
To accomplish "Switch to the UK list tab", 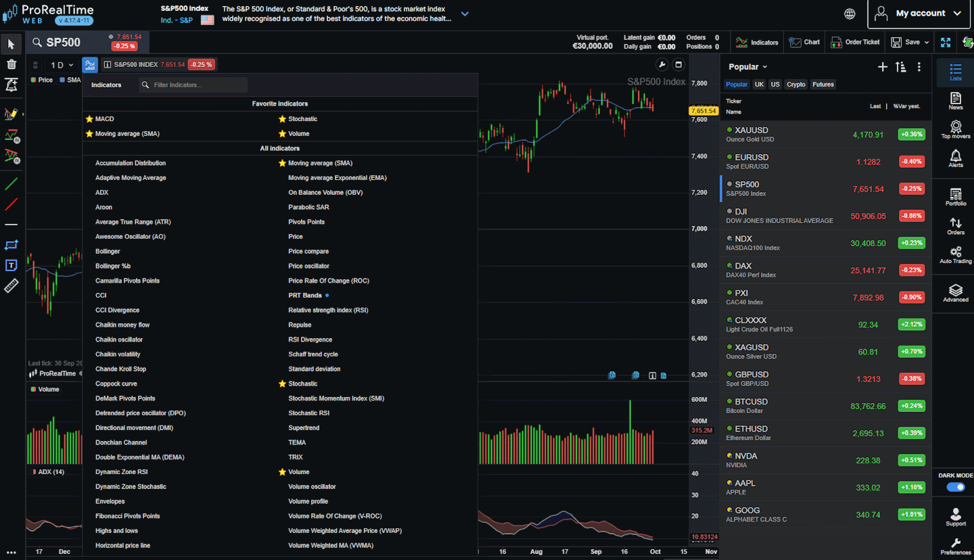I will [x=759, y=85].
